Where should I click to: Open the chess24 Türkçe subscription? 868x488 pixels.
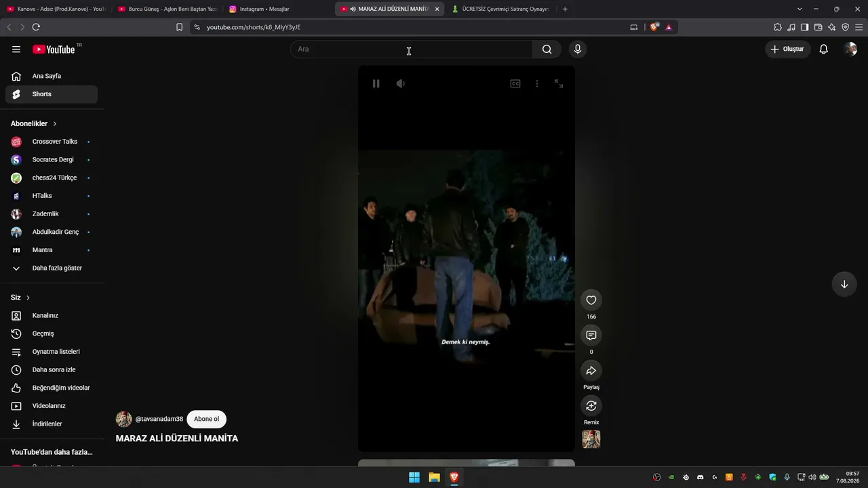coord(52,178)
